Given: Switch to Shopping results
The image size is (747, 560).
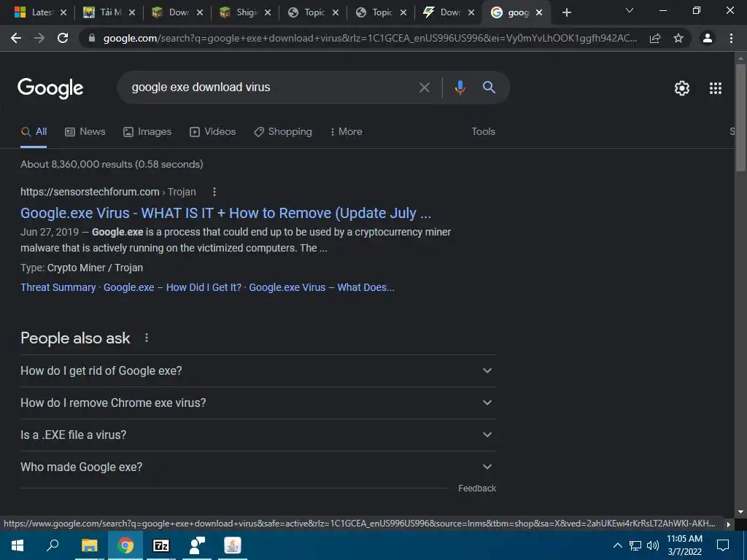Looking at the screenshot, I should [x=283, y=132].
